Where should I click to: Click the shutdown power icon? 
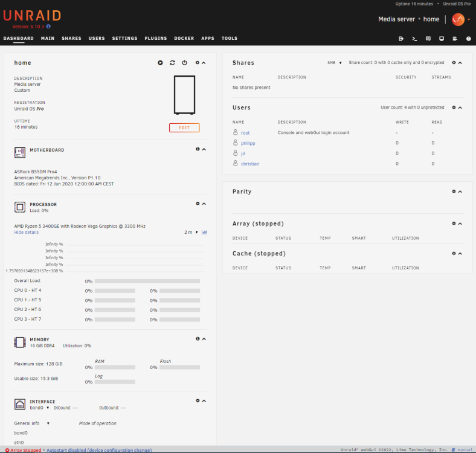coord(185,63)
